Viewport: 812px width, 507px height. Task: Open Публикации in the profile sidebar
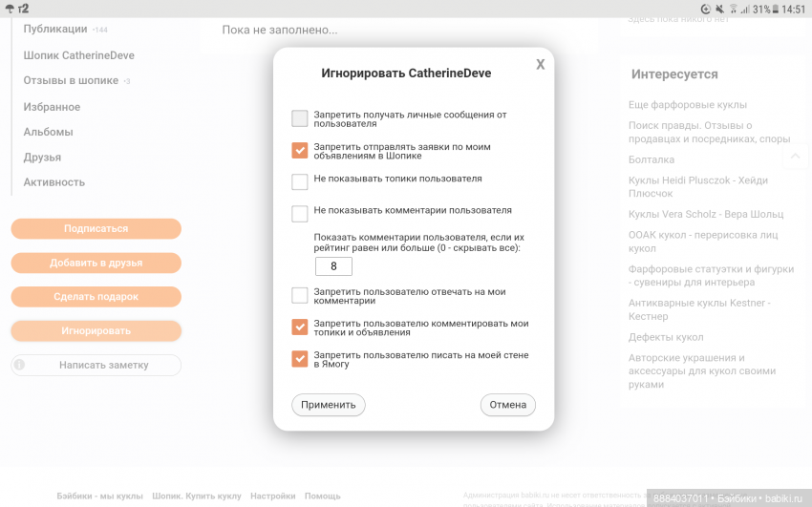(x=55, y=30)
